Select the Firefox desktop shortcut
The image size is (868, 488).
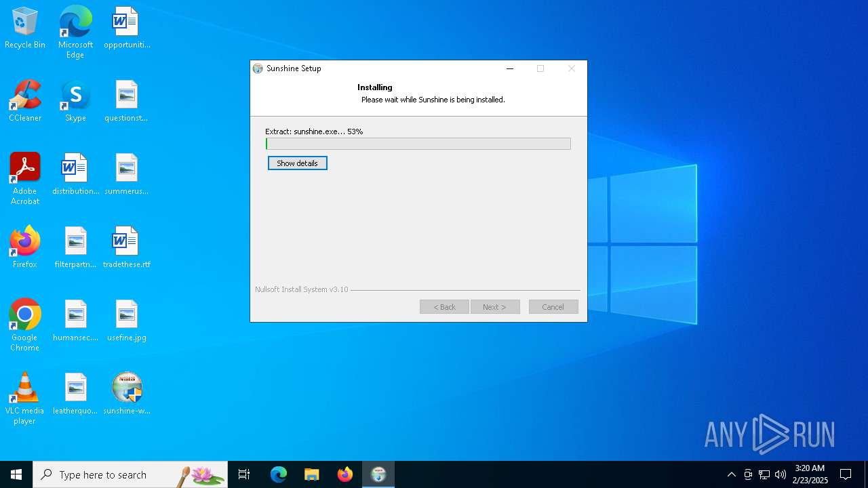point(24,248)
